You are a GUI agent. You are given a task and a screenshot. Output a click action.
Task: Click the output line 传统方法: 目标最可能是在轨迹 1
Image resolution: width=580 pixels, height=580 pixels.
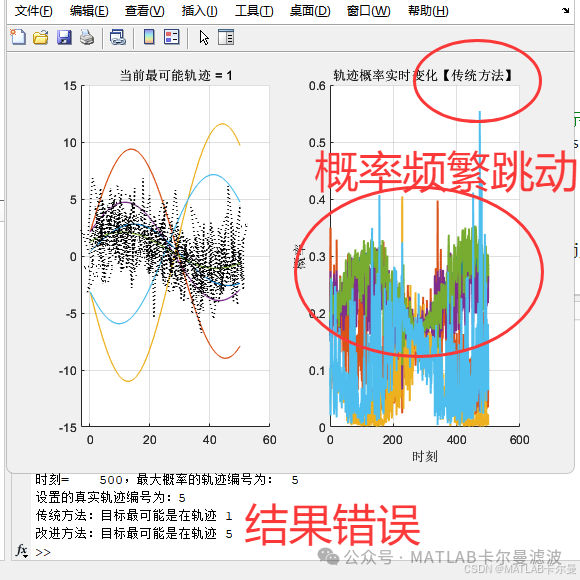tap(134, 515)
